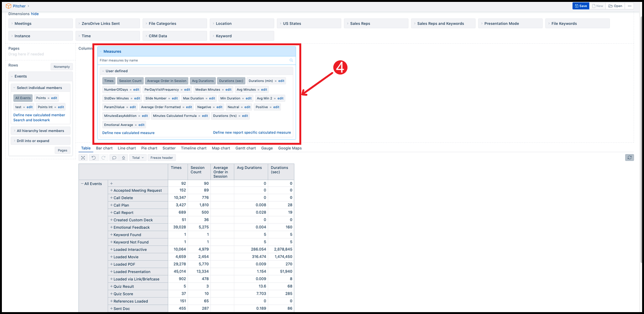Click the Pitcher cube logo icon

8,6
